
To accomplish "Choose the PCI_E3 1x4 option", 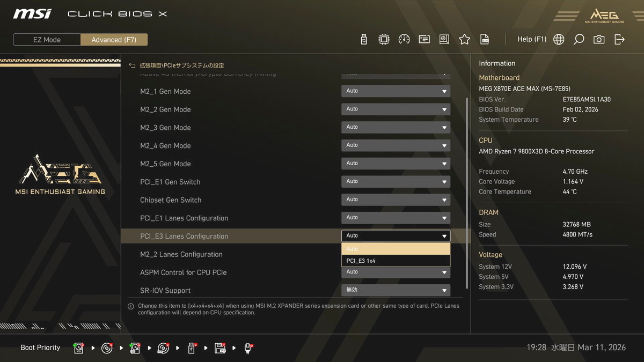I will point(396,261).
